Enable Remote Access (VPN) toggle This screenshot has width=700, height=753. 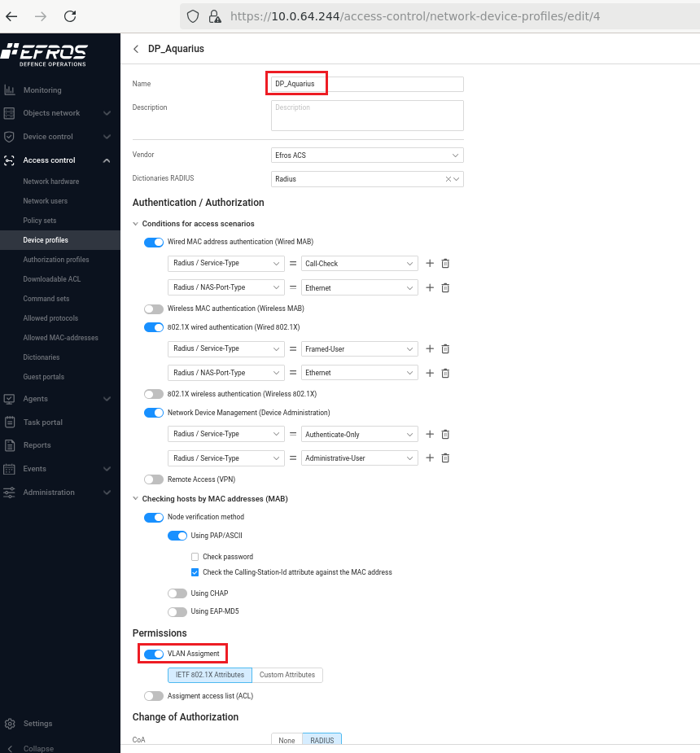coord(154,479)
